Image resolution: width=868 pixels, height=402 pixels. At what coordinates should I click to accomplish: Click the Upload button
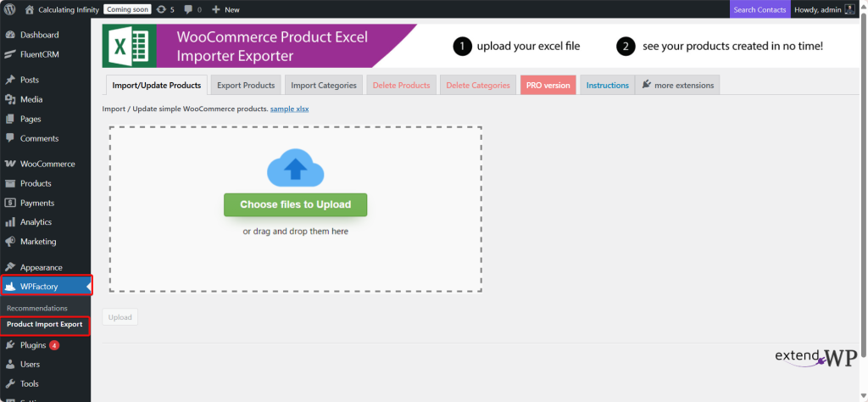coord(120,317)
